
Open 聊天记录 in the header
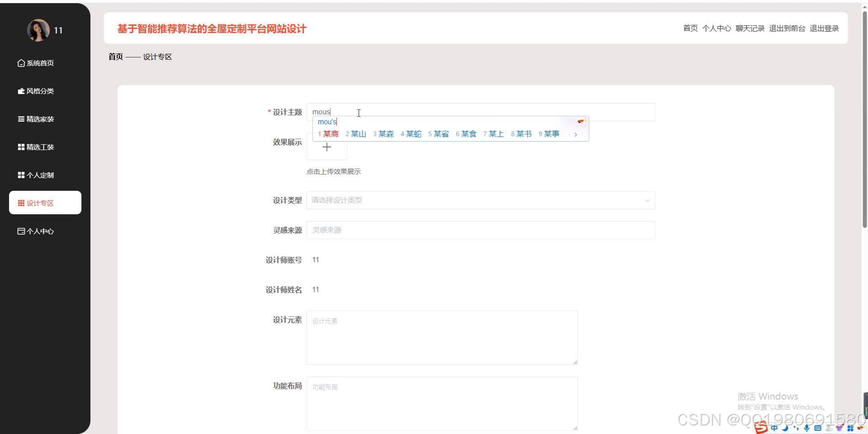coord(750,28)
